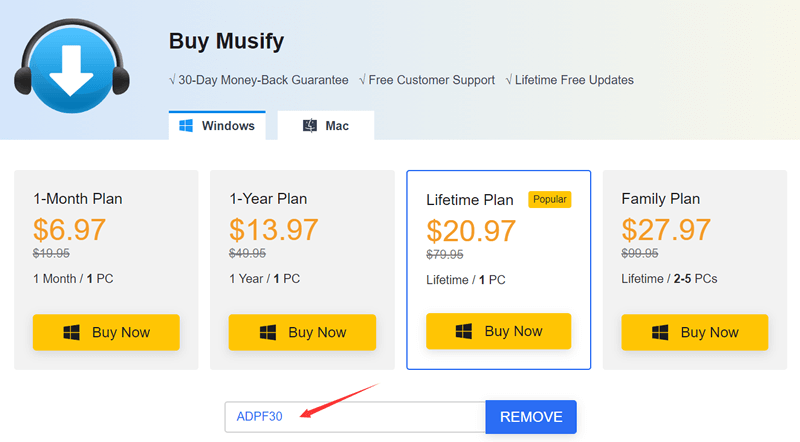Click the $13.97 price

(x=273, y=230)
